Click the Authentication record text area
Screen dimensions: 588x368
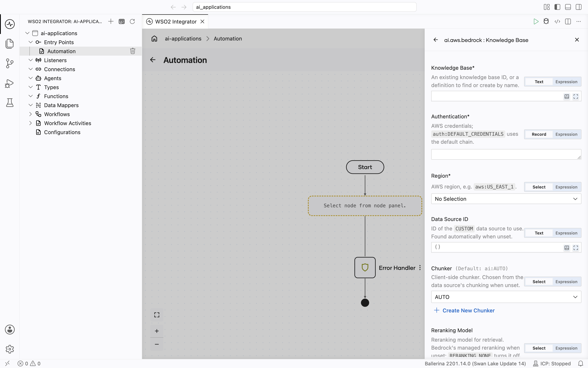pyautogui.click(x=506, y=154)
